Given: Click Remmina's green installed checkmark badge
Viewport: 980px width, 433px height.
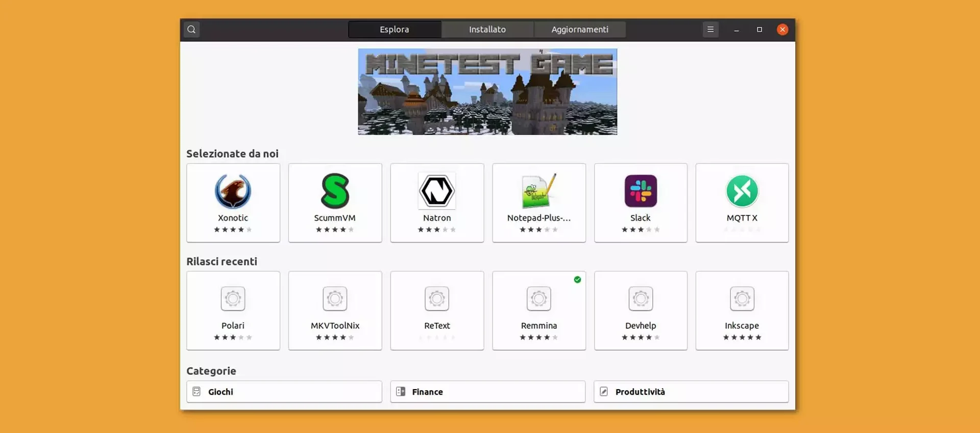Looking at the screenshot, I should tap(577, 279).
